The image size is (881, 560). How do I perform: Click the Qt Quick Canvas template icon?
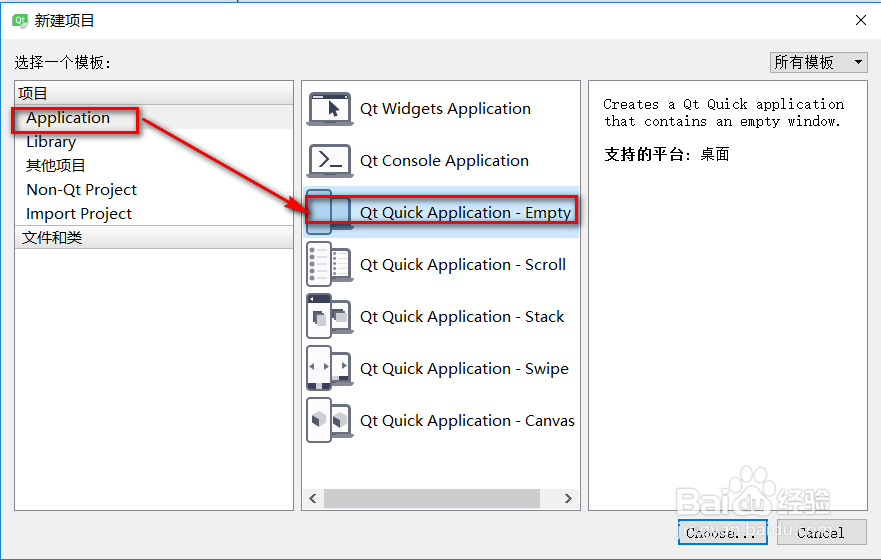coord(330,420)
